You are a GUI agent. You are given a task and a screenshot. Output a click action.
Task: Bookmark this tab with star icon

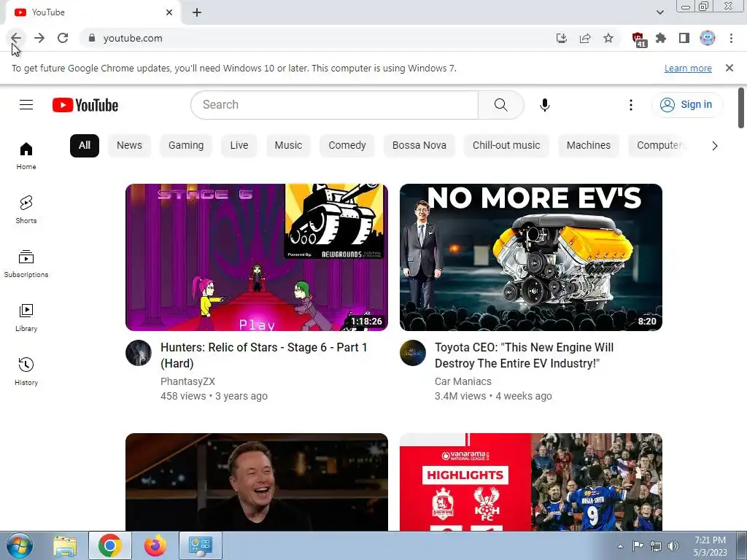click(x=608, y=38)
